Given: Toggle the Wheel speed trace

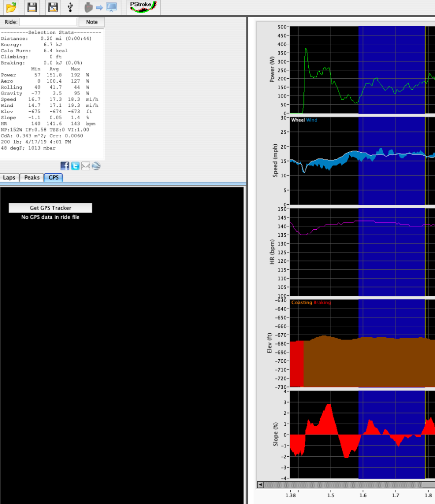Looking at the screenshot, I should pos(297,119).
